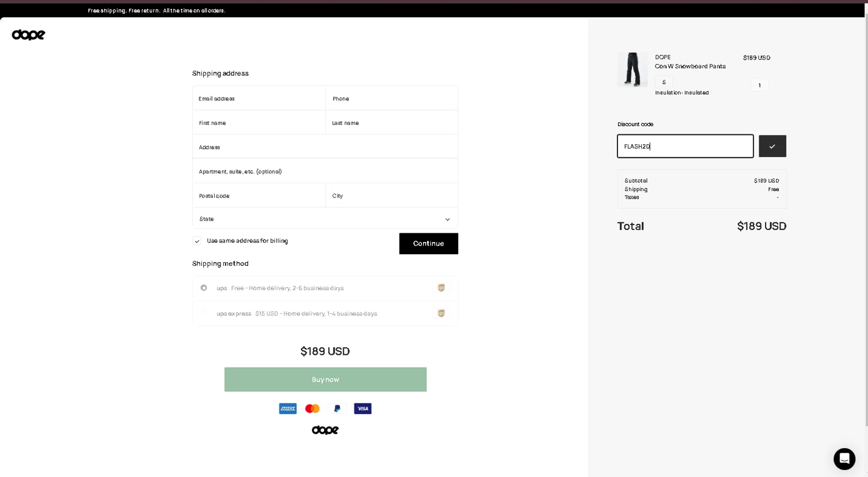This screenshot has width=868, height=477.
Task: Select the free UPS home delivery option
Action: (x=204, y=288)
